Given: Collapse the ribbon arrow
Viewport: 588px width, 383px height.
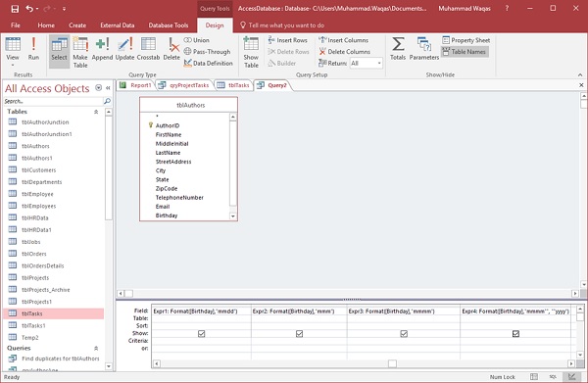Looking at the screenshot, I should 580,75.
